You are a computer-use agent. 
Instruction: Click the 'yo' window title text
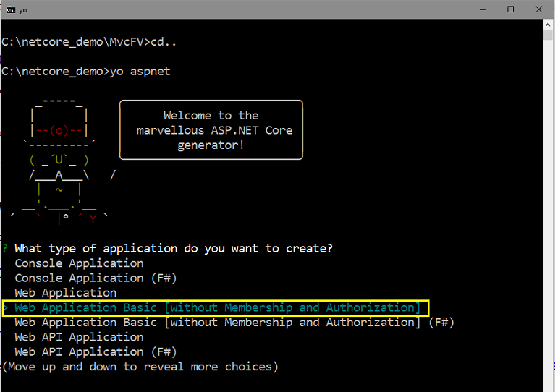point(23,10)
